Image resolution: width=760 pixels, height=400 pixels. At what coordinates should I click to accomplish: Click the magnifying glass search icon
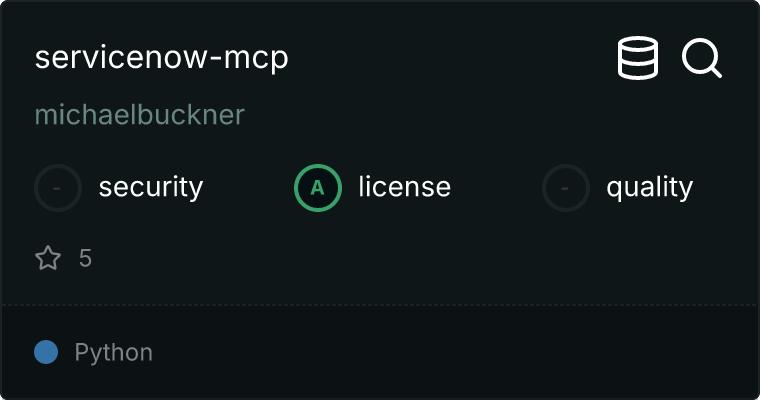pos(702,58)
